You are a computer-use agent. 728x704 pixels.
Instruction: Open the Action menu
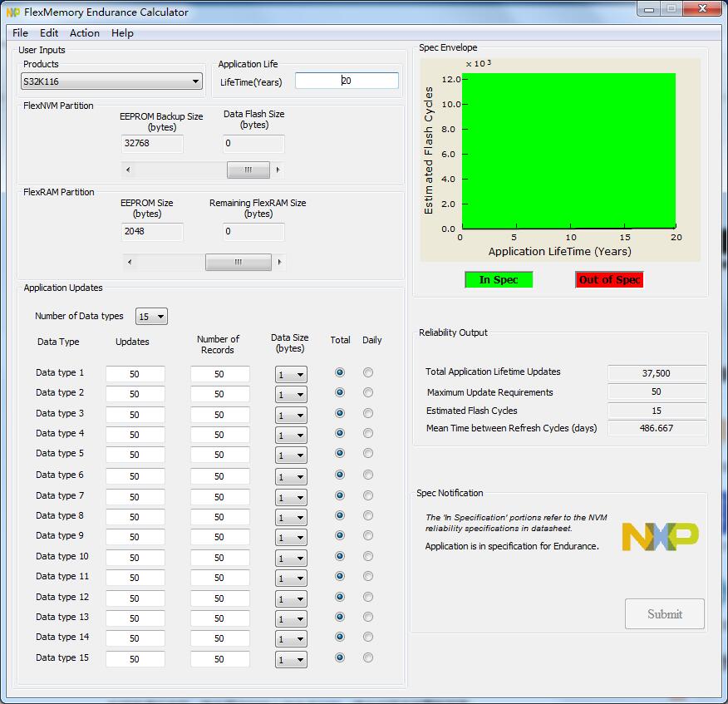tap(84, 33)
